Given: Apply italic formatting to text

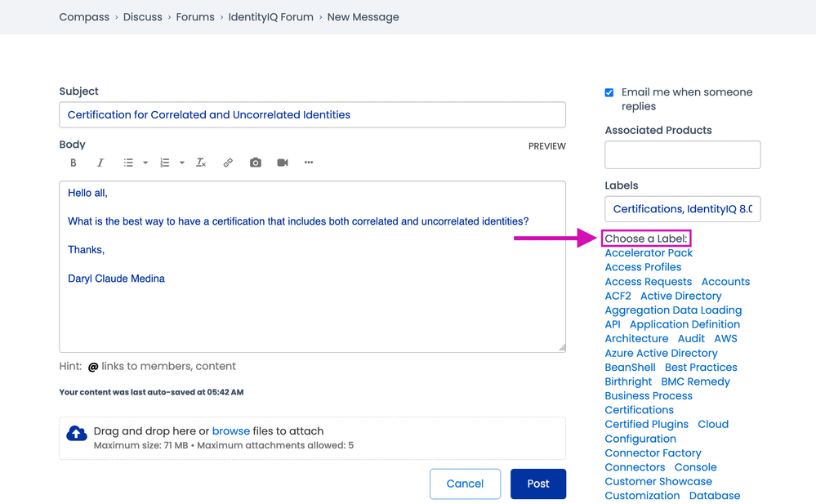Looking at the screenshot, I should point(100,163).
